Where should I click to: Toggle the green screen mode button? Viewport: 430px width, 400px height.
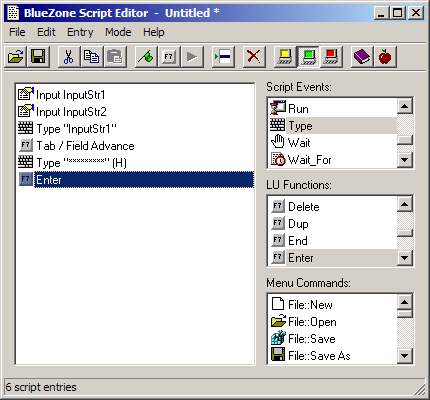[x=308, y=57]
